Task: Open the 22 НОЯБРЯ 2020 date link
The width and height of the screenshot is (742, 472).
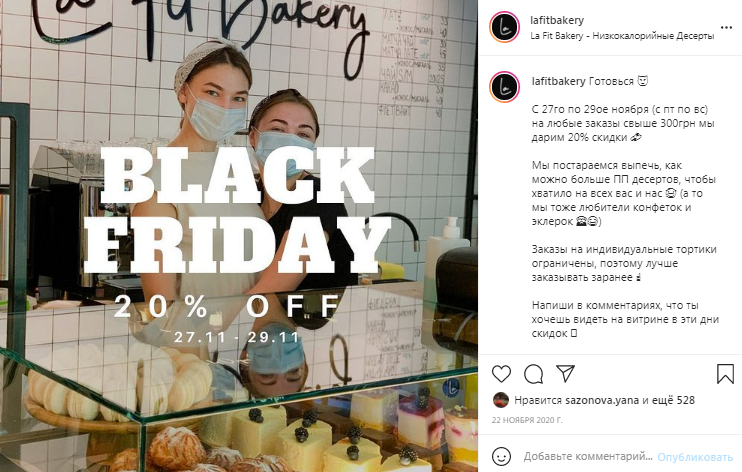Action: pos(527,420)
